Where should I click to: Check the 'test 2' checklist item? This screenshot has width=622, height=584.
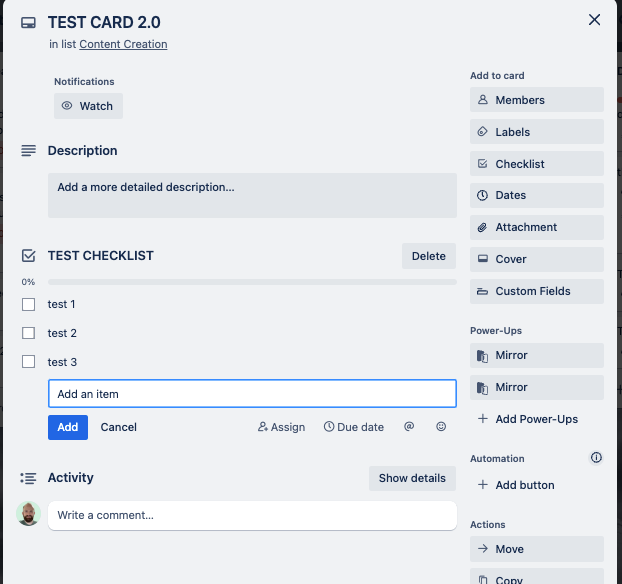[29, 333]
